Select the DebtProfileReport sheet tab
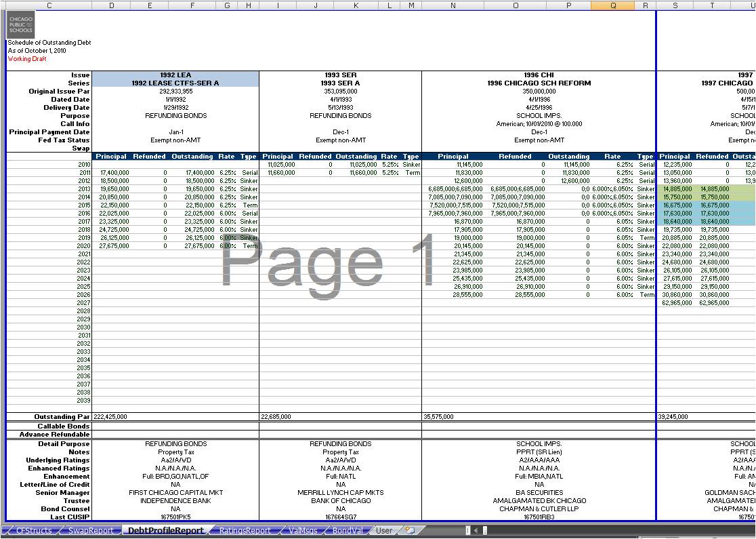This screenshot has width=756, height=539. [165, 531]
